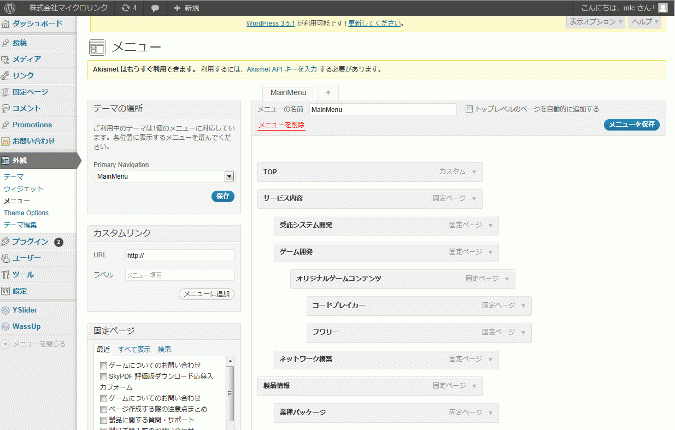Expand the ゲーム開発 menu item arrow

491,252
